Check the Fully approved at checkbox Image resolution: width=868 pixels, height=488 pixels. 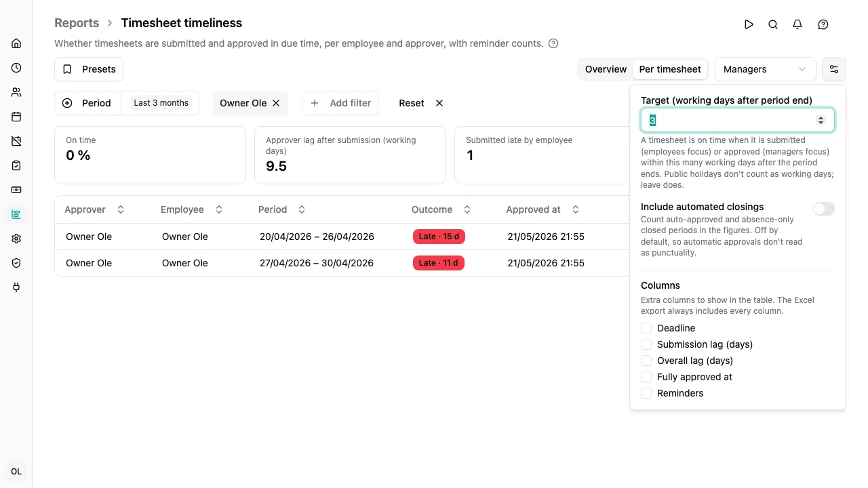[646, 377]
